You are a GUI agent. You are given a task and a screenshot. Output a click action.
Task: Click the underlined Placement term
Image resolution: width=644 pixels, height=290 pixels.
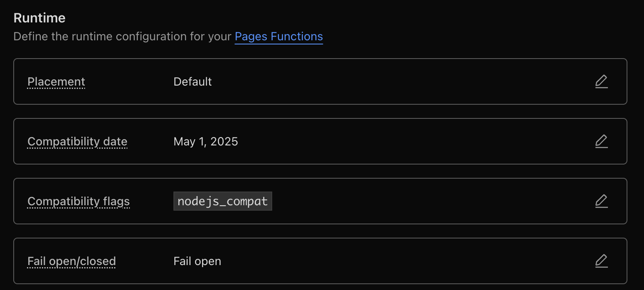pos(56,81)
